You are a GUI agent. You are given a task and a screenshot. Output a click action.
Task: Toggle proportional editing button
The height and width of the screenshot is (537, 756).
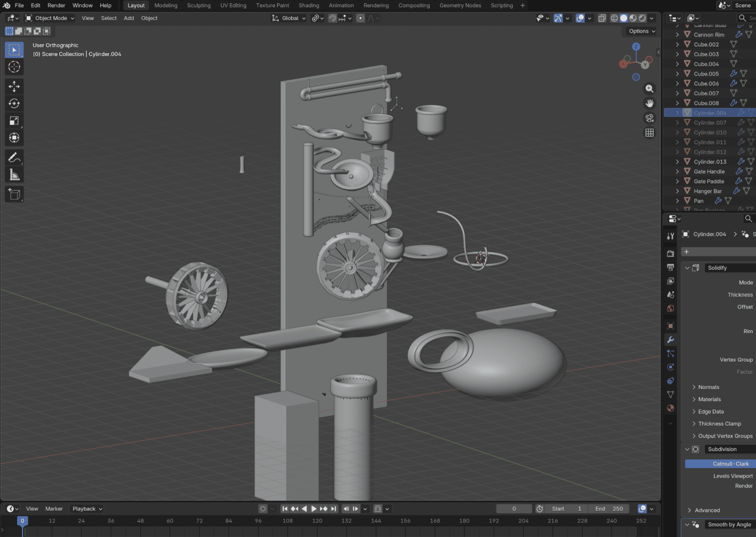[361, 18]
